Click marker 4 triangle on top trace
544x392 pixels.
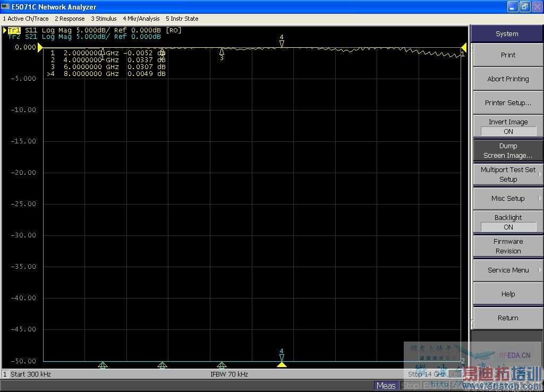(282, 44)
